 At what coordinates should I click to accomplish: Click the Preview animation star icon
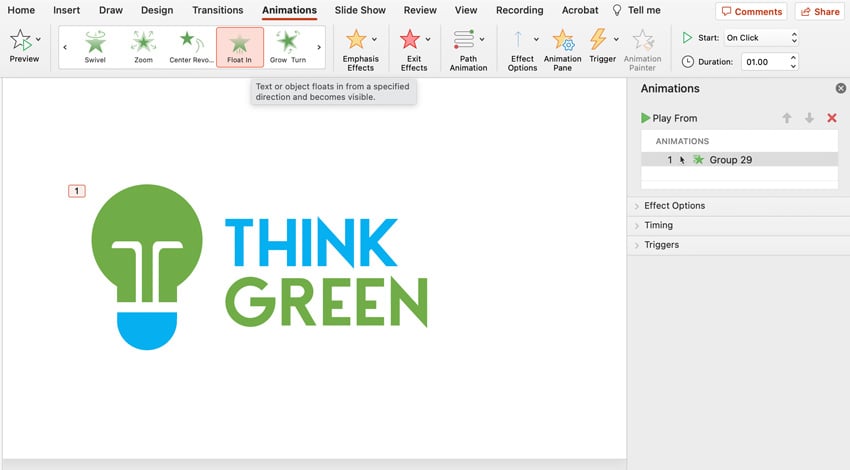click(x=20, y=41)
